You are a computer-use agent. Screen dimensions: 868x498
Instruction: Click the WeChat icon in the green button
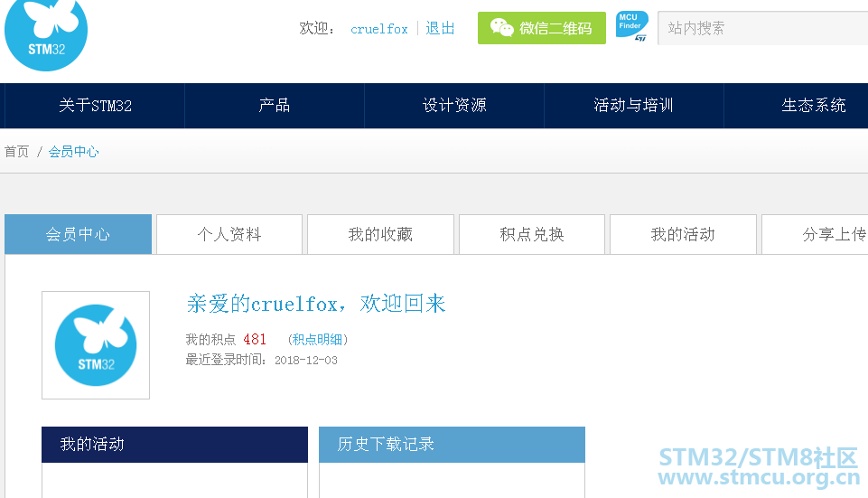501,28
